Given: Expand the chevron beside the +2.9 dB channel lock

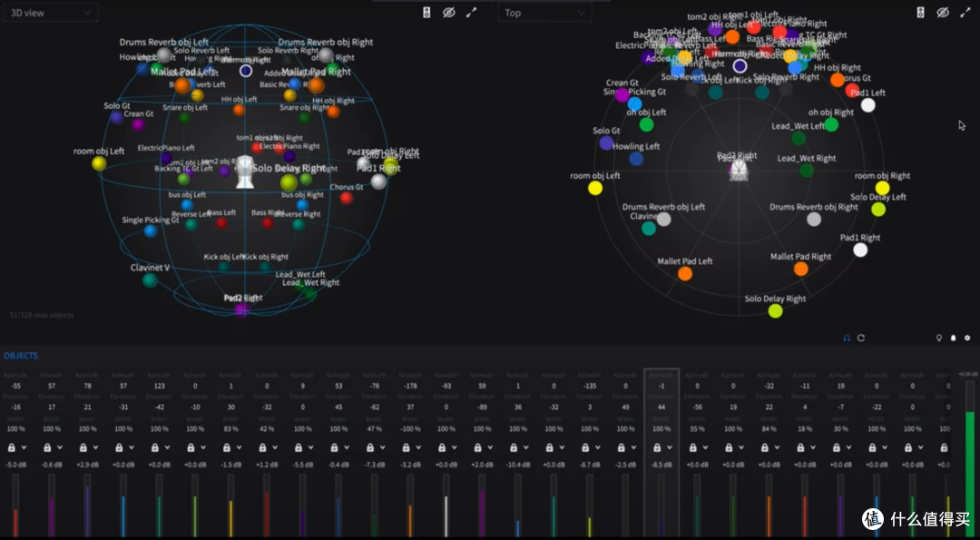Looking at the screenshot, I should tap(95, 448).
